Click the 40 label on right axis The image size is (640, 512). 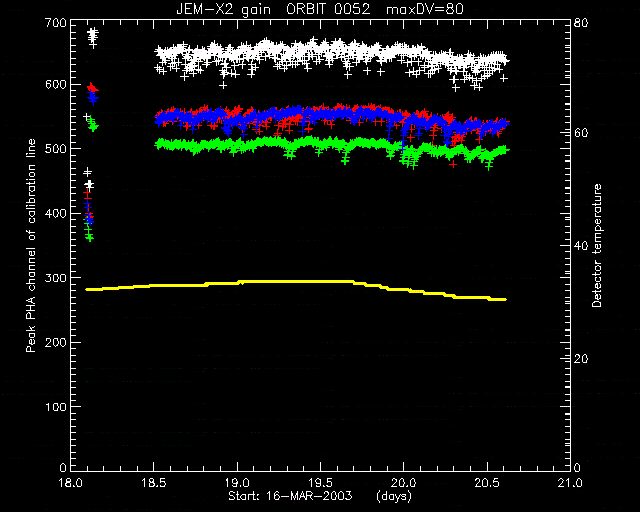tap(581, 246)
